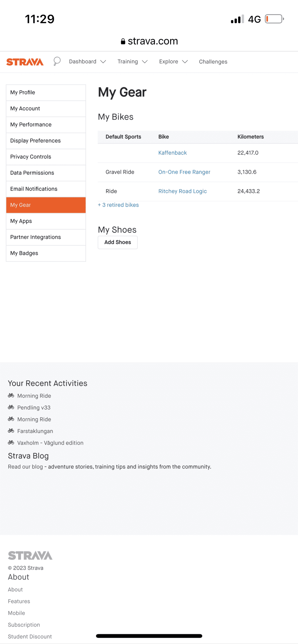Screen dimensions: 298x644
Task: Click the gray Strava footer logo
Action: click(30, 556)
